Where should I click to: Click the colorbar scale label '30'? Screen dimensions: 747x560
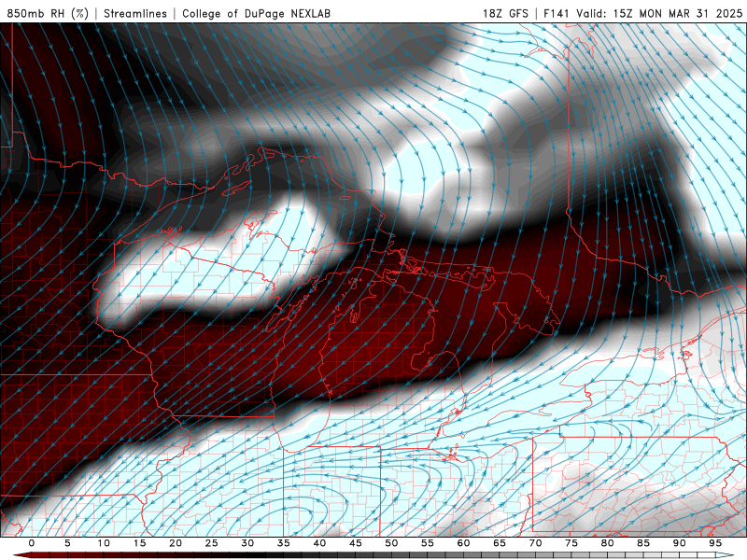(247, 543)
